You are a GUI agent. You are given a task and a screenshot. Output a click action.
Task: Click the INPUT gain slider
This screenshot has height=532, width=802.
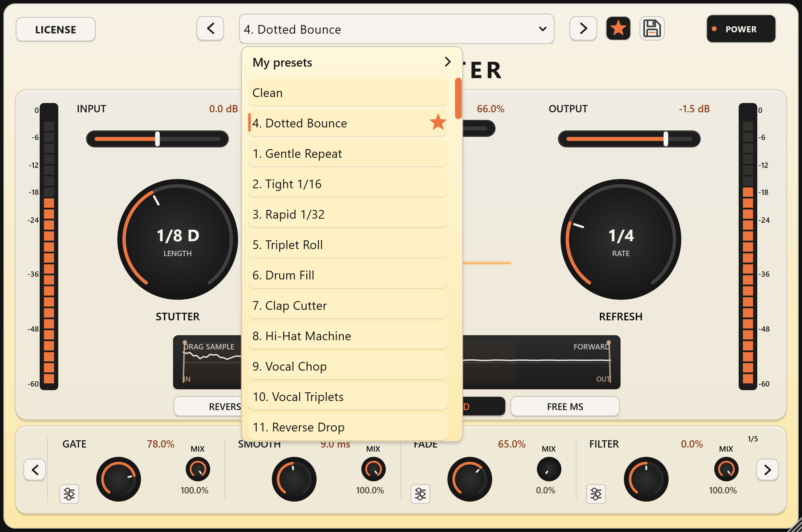point(157,139)
